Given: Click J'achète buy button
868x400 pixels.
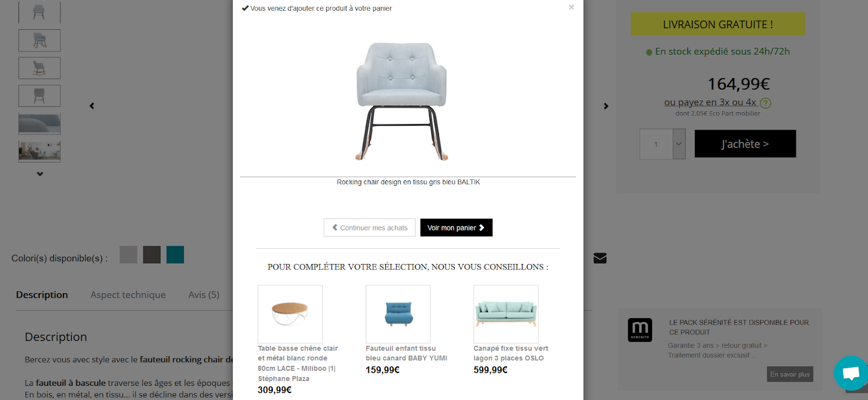Looking at the screenshot, I should pyautogui.click(x=745, y=144).
